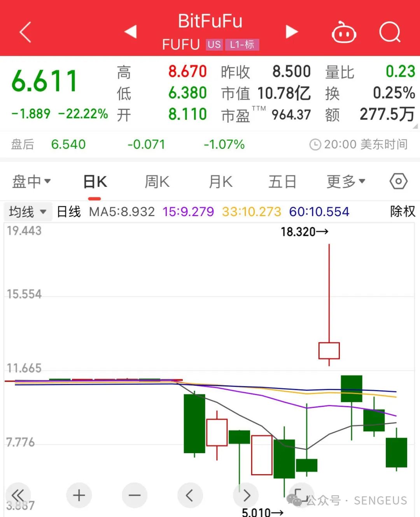Tap the 18.320 high marker
420x517 pixels.
pos(304,232)
